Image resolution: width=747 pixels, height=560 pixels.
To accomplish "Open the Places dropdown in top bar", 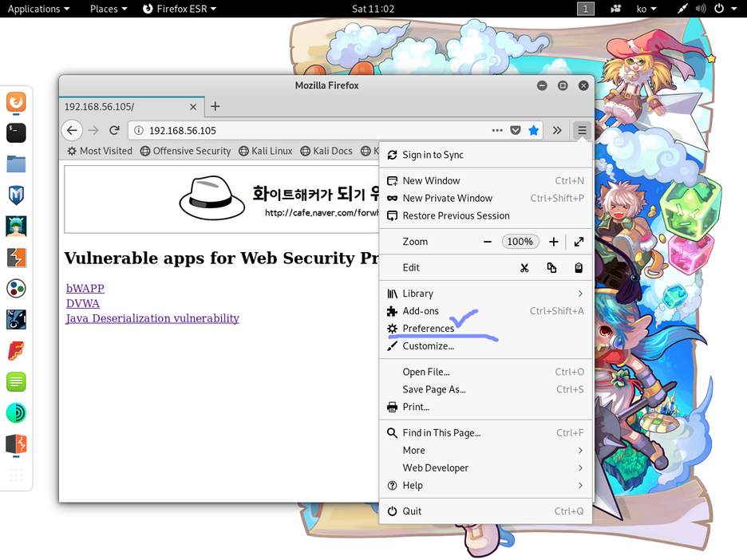I will 109,9.
